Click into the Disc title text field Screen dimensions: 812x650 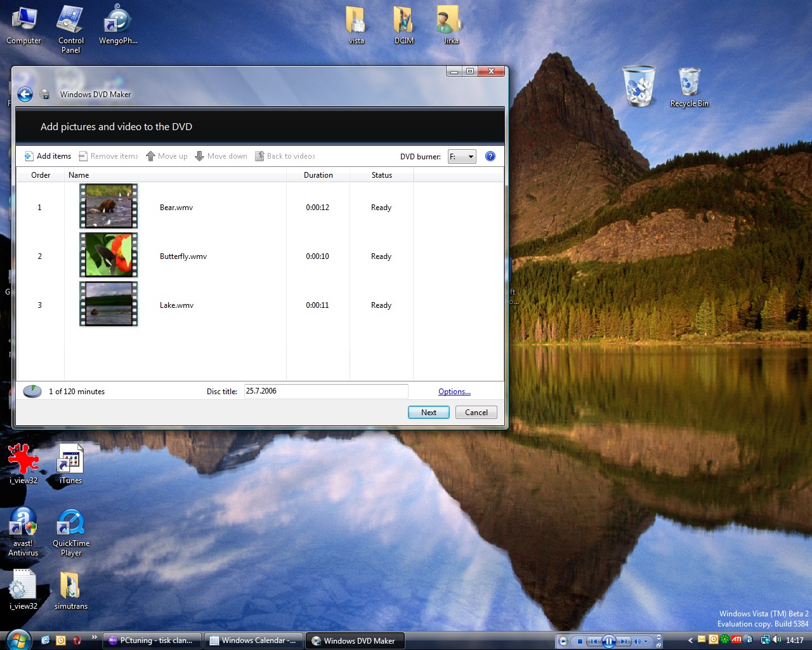coord(326,391)
